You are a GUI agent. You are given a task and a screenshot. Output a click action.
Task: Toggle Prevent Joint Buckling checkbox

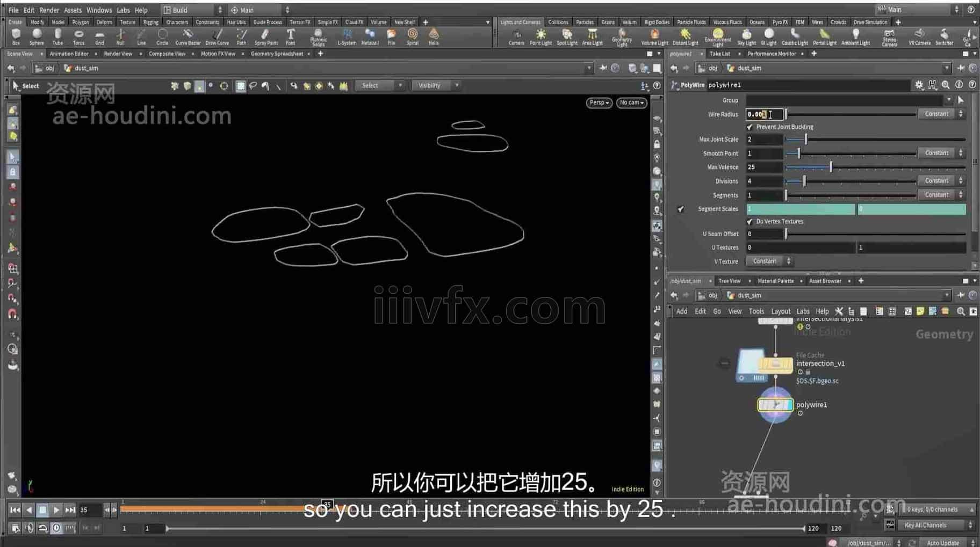click(x=750, y=127)
